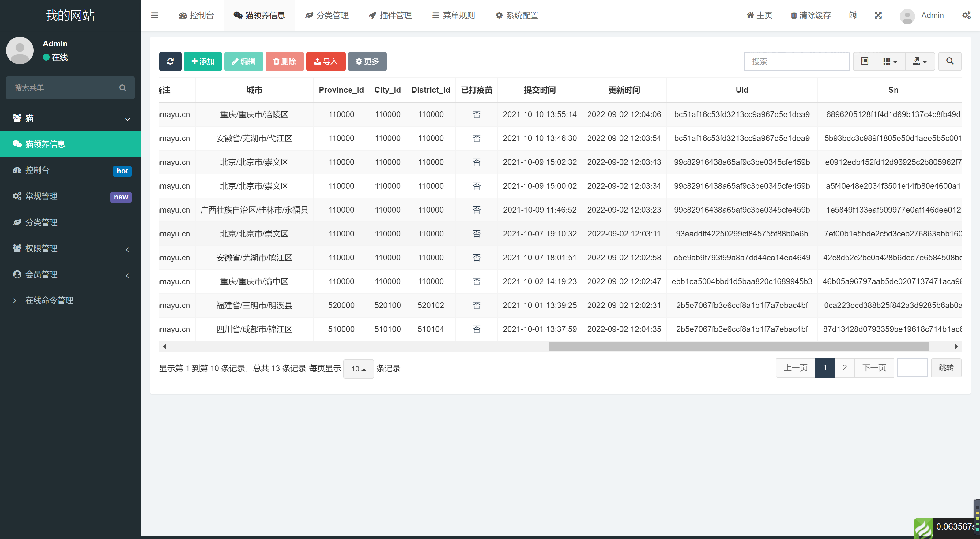The height and width of the screenshot is (539, 980).
Task: Run table search with the magnifier icon
Action: 950,61
